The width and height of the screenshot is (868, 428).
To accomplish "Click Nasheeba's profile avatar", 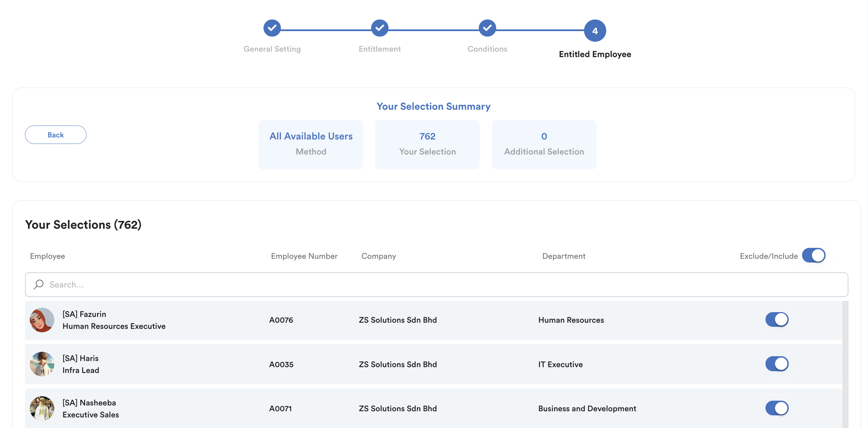I will tap(42, 408).
